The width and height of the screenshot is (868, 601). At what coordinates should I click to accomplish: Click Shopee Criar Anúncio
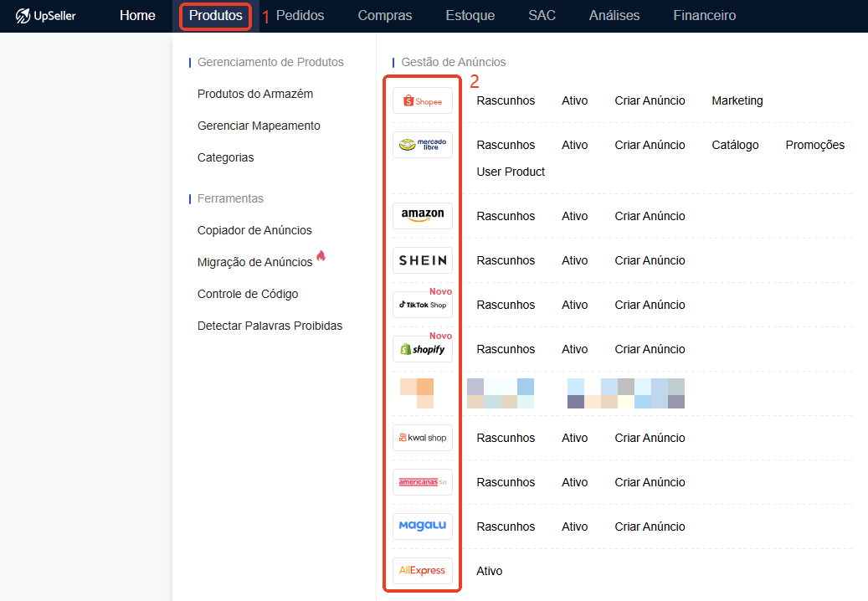pyautogui.click(x=650, y=100)
